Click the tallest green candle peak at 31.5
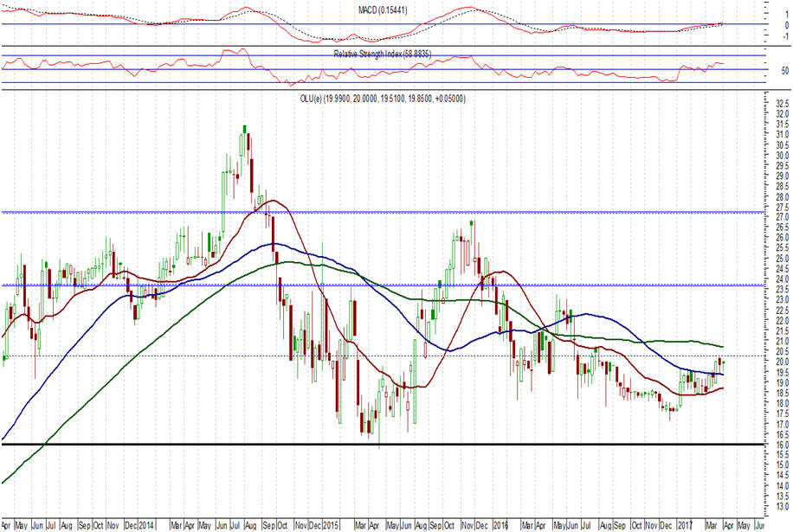This screenshot has height=532, width=793. pyautogui.click(x=245, y=129)
